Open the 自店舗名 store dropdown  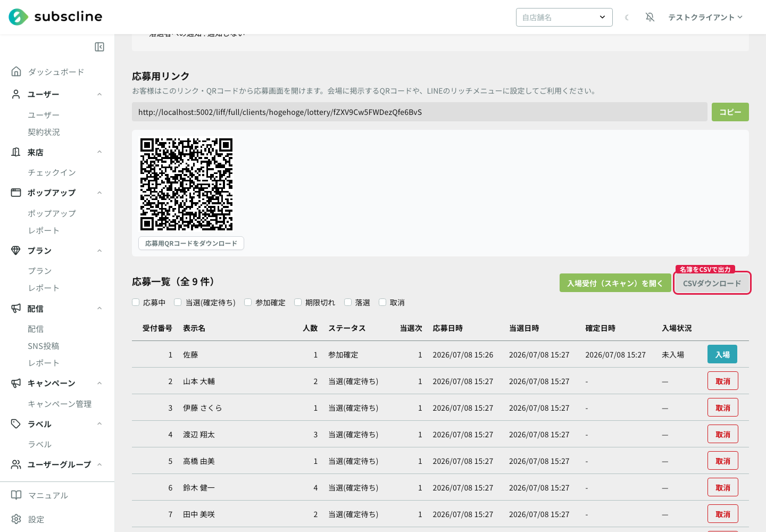pyautogui.click(x=564, y=17)
